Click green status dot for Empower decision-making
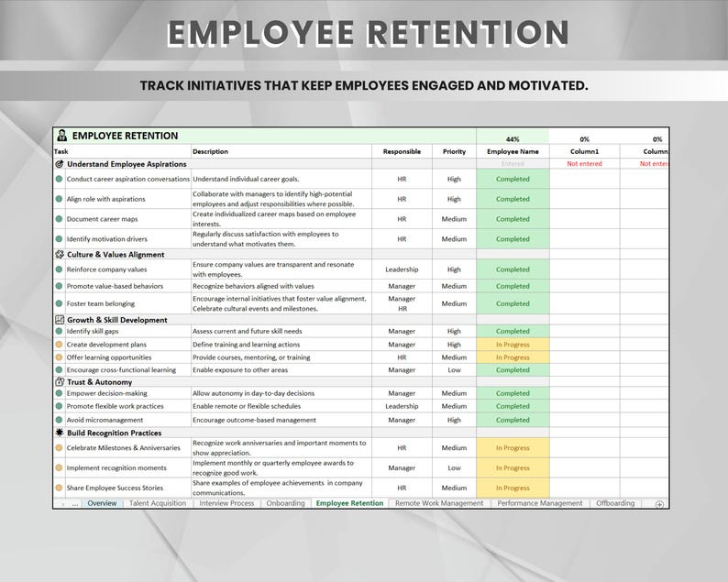This screenshot has width=728, height=582. pos(59,393)
